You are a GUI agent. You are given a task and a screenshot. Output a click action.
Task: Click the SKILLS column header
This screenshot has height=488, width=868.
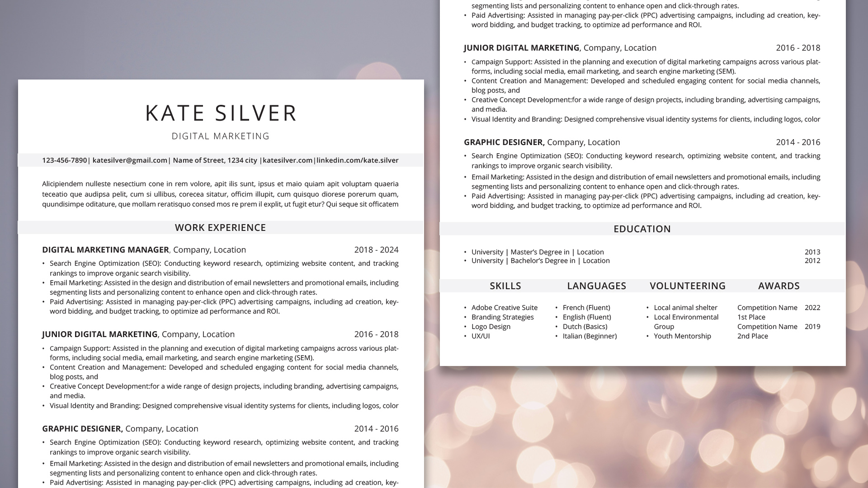505,286
